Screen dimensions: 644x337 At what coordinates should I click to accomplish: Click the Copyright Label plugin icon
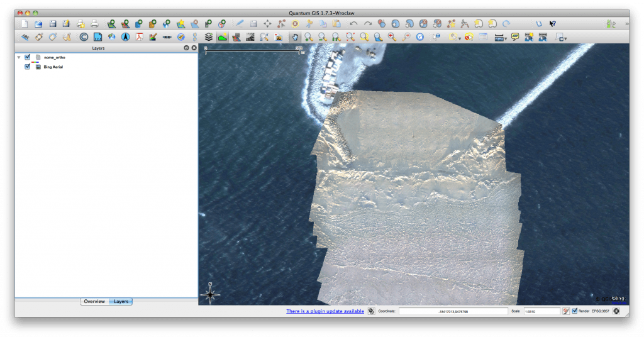coord(84,37)
